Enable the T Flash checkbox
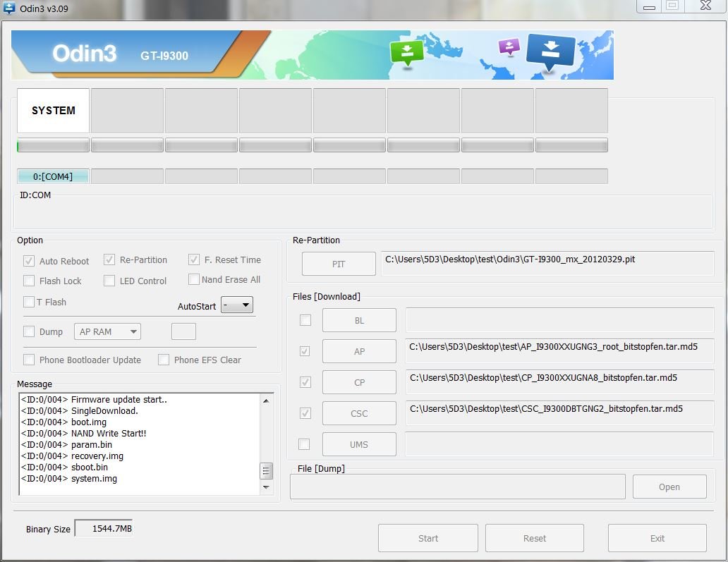728x562 pixels. (29, 302)
